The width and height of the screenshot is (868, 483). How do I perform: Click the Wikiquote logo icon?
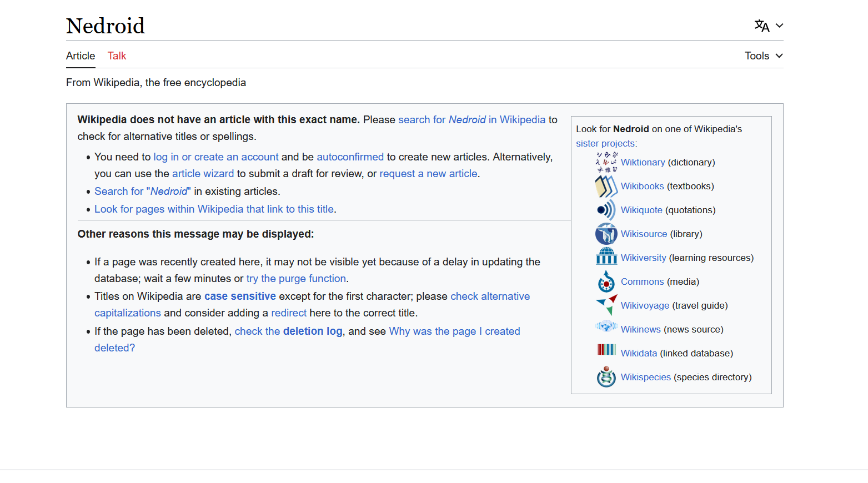point(606,210)
